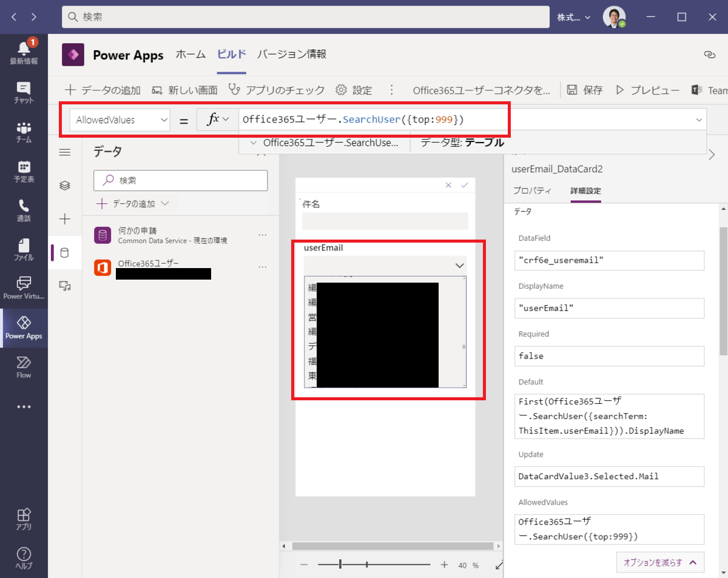
Task: Open the Apps store icon
Action: (x=24, y=519)
